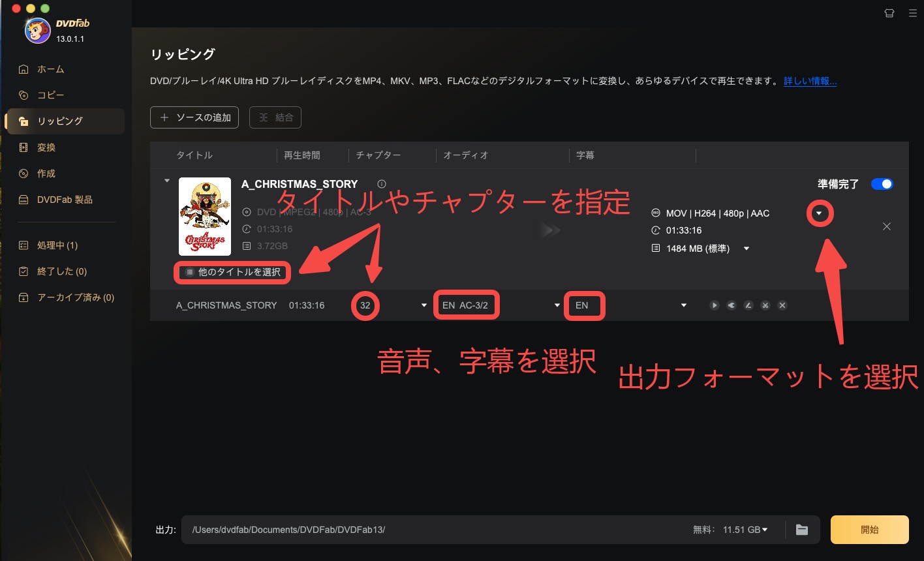Show info for A_CHRISTMAS_STORY
Screen dimensions: 924x561
[382, 184]
